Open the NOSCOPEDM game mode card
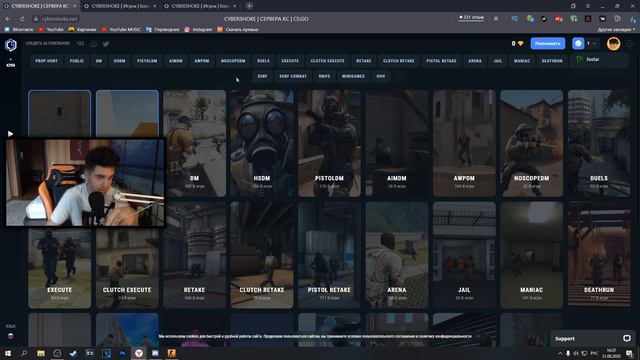Viewport: 640px width, 360px height. tap(531, 143)
